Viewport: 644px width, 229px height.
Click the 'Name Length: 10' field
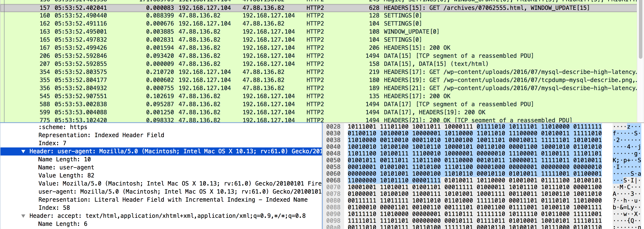64,159
